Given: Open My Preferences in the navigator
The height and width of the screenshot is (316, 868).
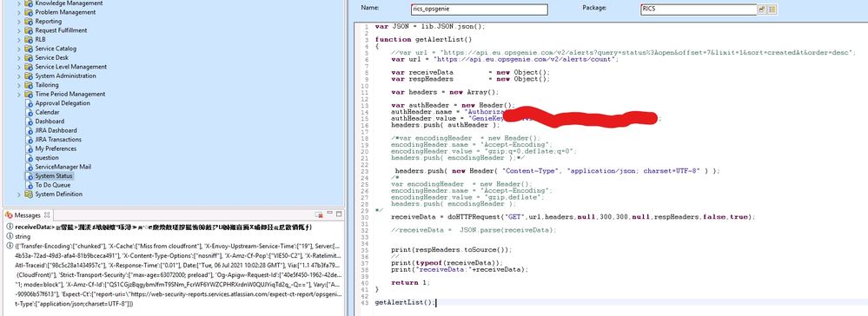Looking at the screenshot, I should (56, 148).
